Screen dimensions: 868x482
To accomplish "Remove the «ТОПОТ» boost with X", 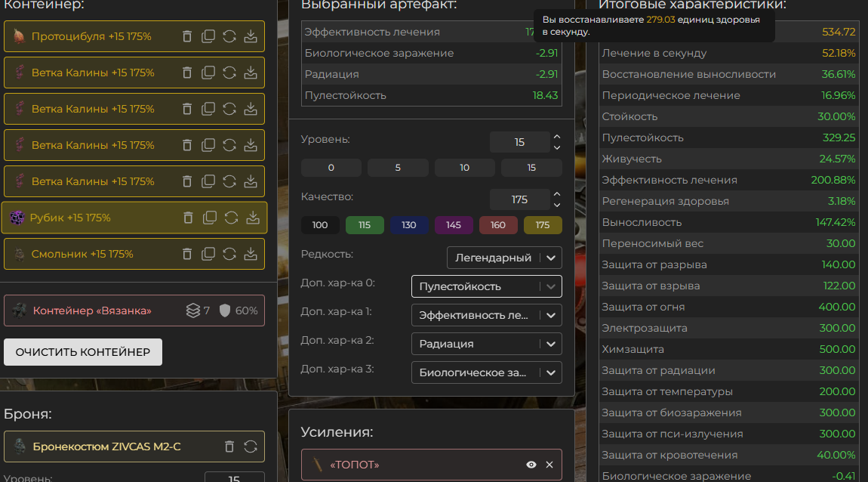I will (549, 465).
